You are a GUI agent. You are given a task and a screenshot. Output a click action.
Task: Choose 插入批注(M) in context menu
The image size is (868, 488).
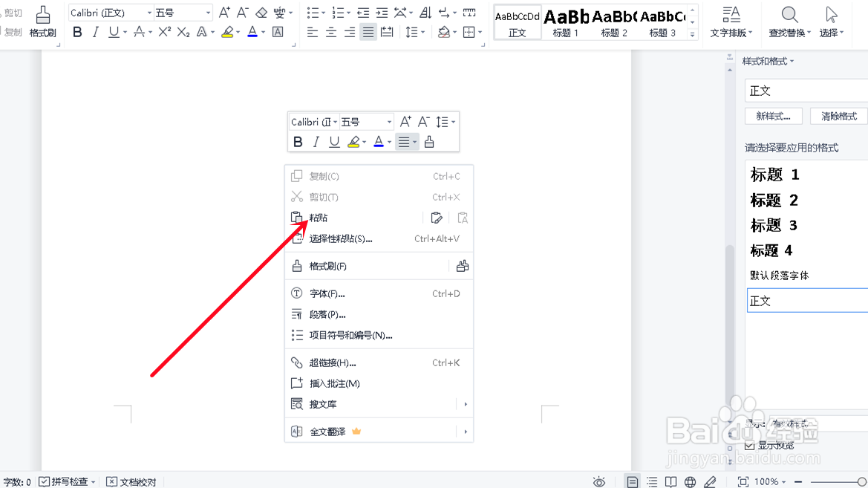(x=379, y=383)
